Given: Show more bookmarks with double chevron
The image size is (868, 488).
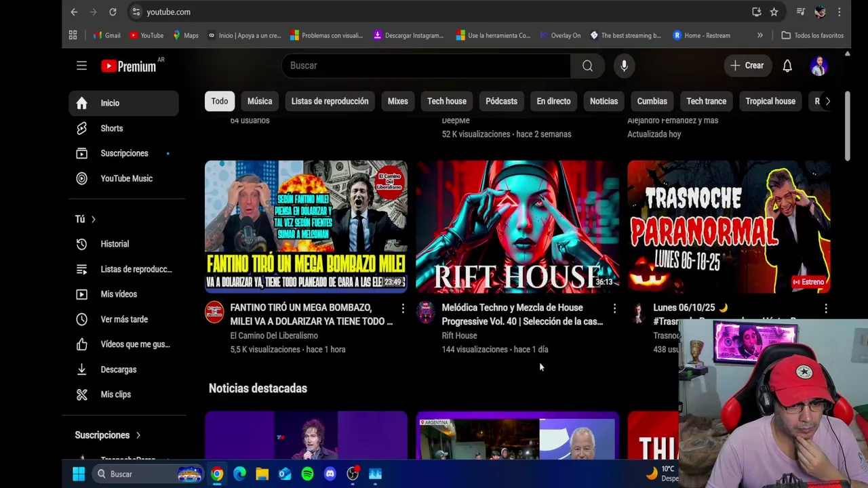Looking at the screenshot, I should click(x=759, y=35).
